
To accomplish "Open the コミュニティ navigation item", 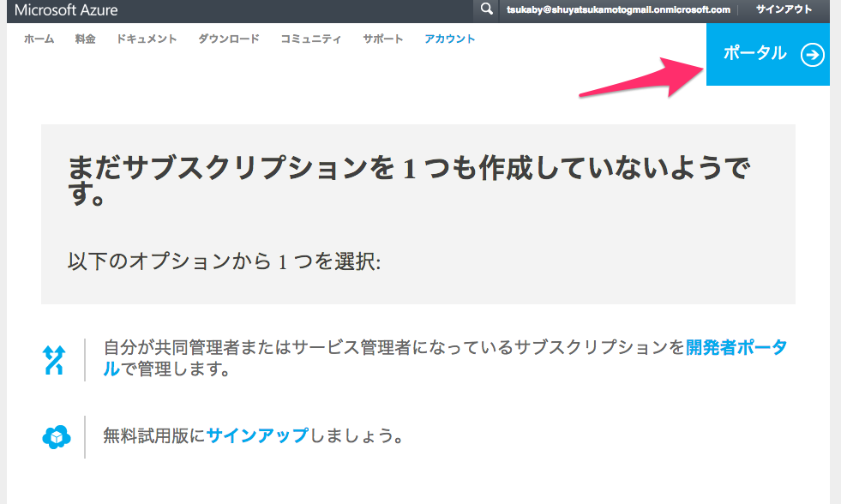I will [x=310, y=39].
